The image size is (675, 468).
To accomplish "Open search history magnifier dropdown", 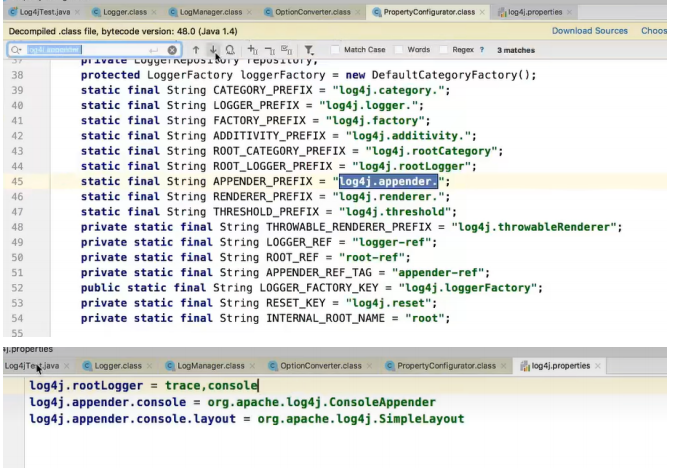I will tap(16, 50).
